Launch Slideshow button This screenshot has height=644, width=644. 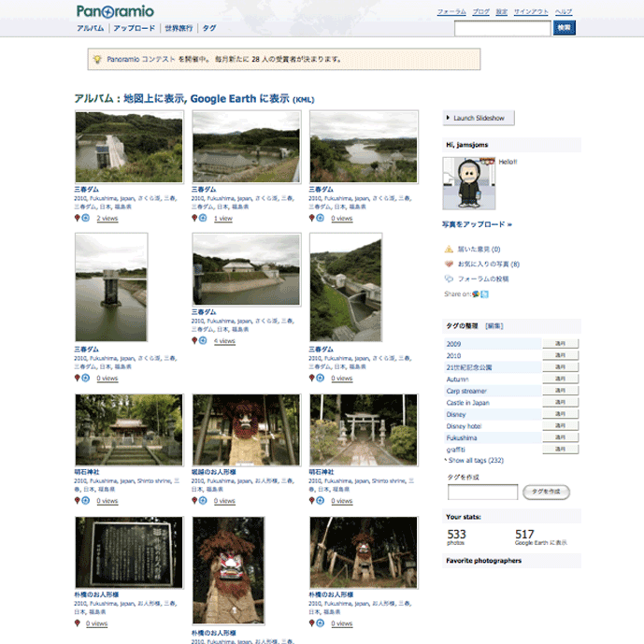pyautogui.click(x=479, y=118)
